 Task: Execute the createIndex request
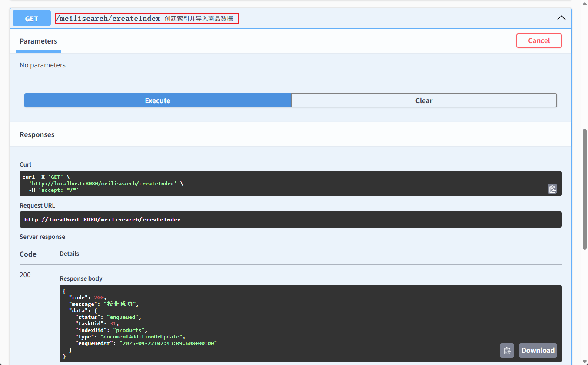click(x=157, y=100)
